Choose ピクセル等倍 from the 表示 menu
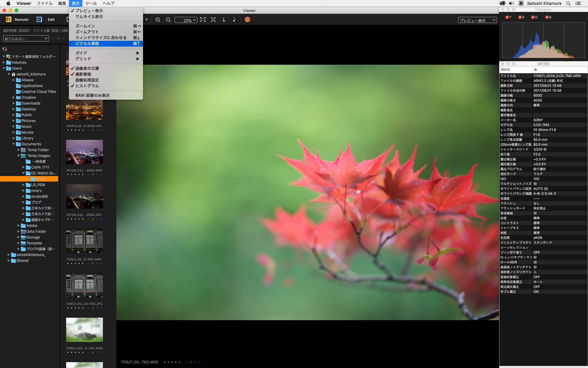This screenshot has width=588, height=368. tap(89, 44)
